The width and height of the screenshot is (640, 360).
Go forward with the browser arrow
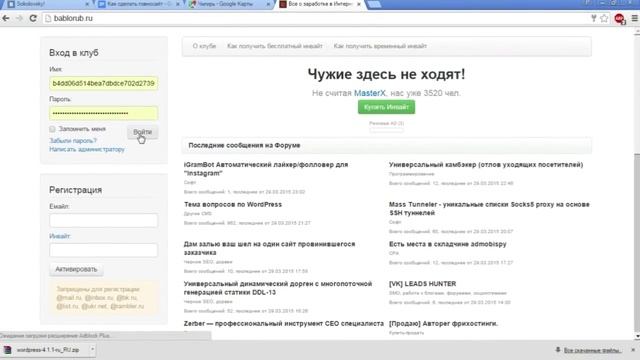pyautogui.click(x=19, y=18)
